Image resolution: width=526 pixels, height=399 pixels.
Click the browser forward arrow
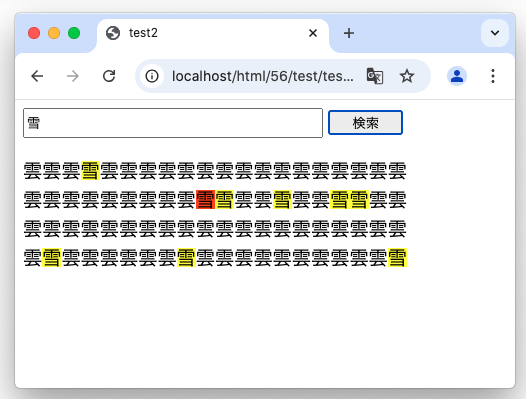coord(73,76)
